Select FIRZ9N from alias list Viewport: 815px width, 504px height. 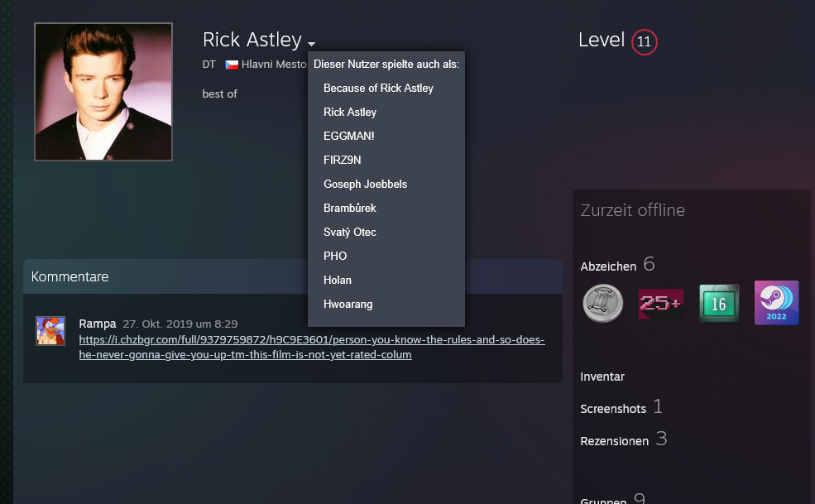(x=342, y=160)
